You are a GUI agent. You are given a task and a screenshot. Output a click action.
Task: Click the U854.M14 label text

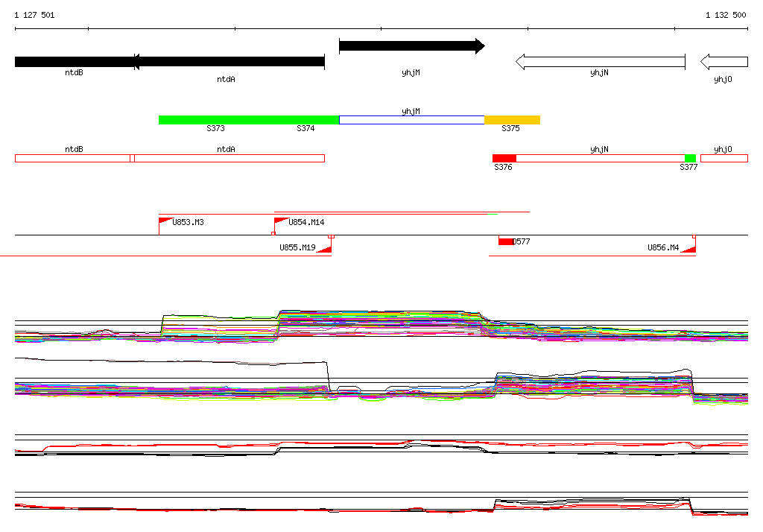tap(306, 222)
